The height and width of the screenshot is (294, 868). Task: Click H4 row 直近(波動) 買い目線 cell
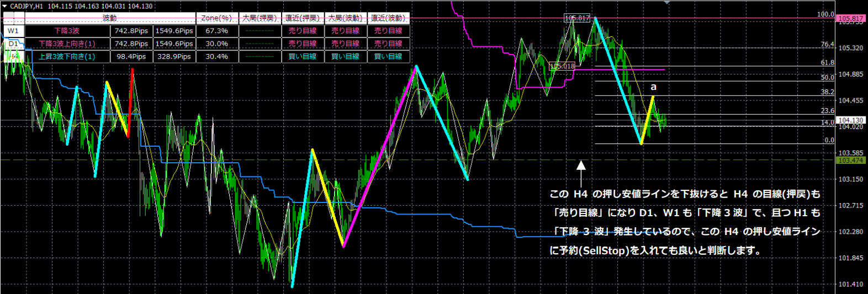[389, 56]
